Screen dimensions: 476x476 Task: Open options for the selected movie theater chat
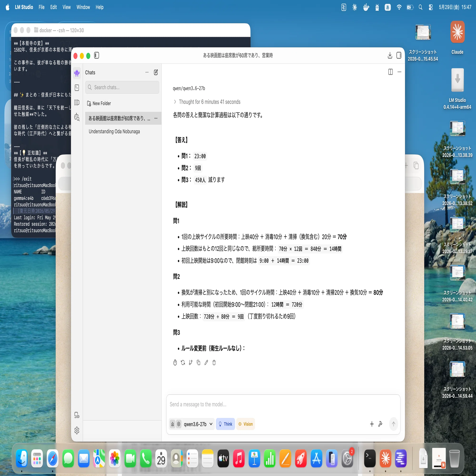[156, 118]
